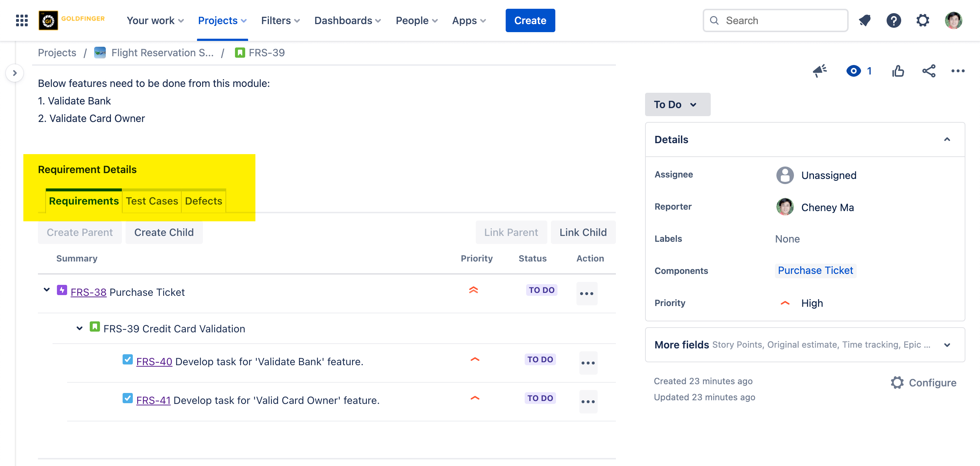Open the help question mark icon

tap(893, 20)
